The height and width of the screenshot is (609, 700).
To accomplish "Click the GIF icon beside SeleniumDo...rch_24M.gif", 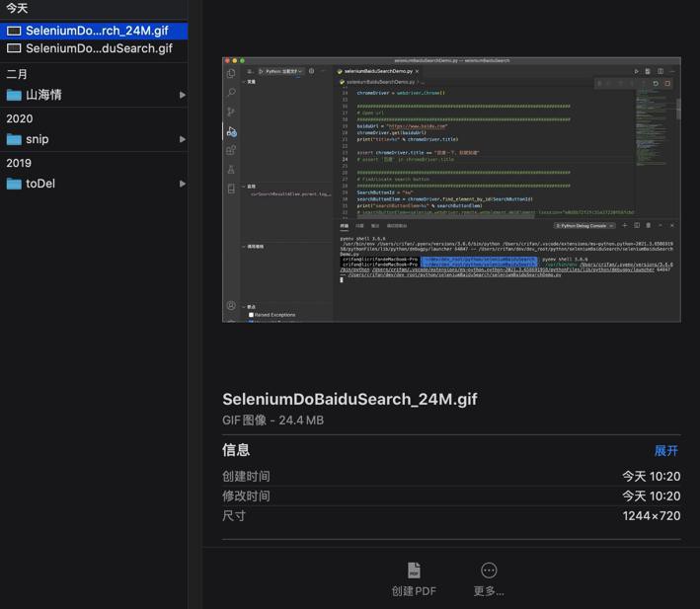I will [x=14, y=31].
